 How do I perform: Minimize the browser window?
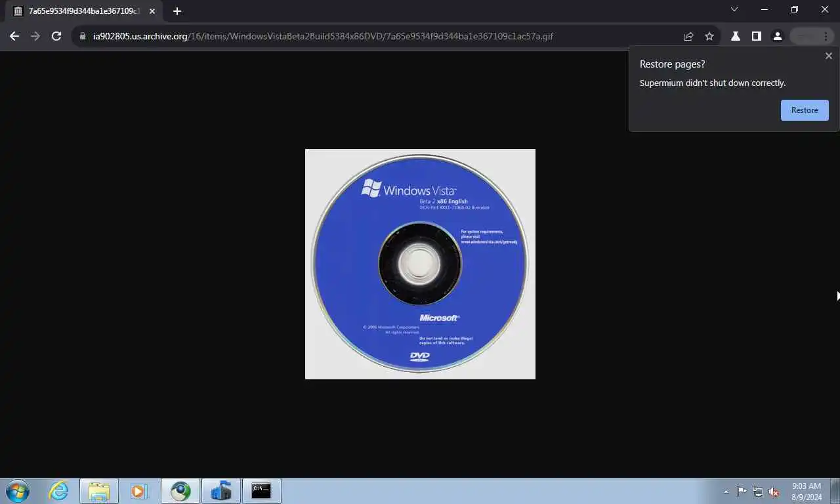pos(765,10)
